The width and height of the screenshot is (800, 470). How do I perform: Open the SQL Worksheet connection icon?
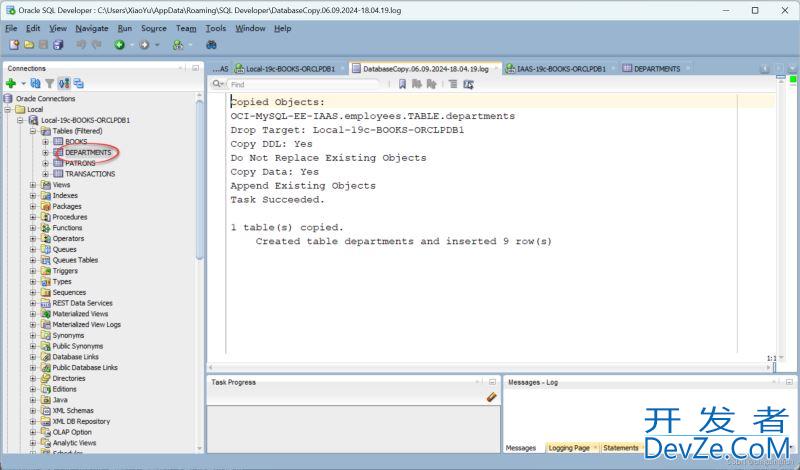[x=178, y=45]
